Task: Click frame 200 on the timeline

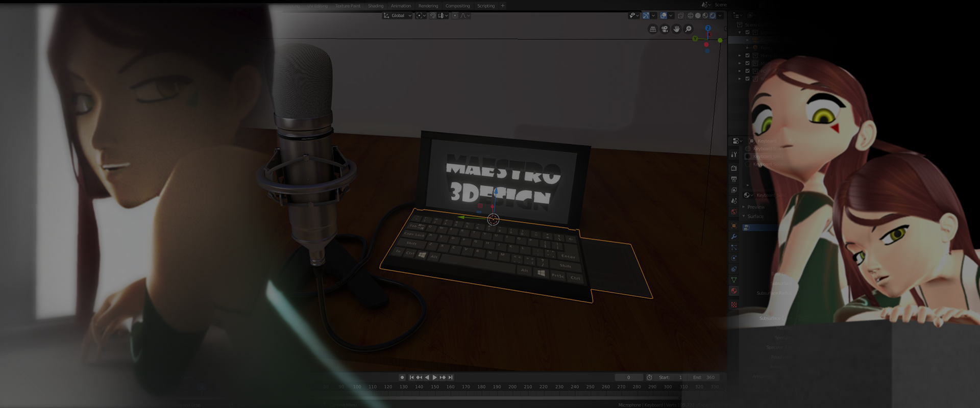Action: coord(512,387)
